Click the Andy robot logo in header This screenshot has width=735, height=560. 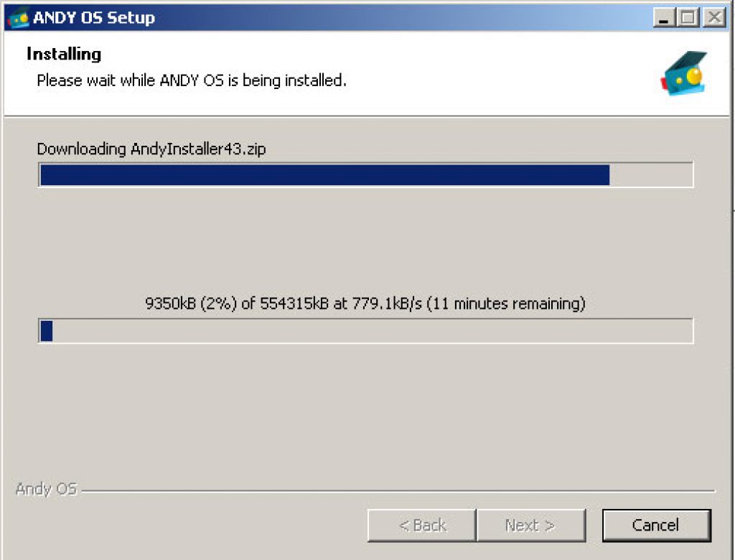pos(684,73)
